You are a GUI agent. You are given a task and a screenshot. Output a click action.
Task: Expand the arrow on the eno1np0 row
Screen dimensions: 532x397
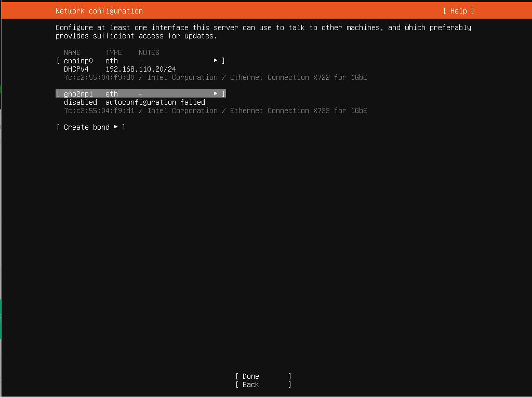(216, 61)
